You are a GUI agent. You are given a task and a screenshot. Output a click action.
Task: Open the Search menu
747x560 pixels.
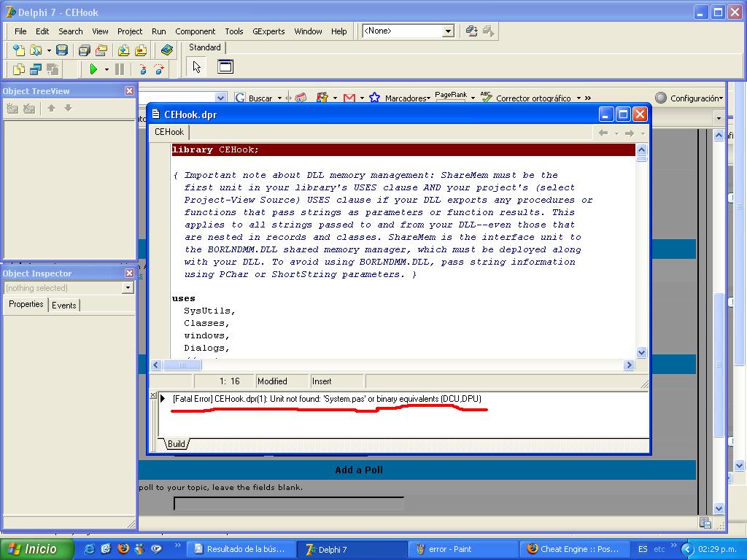click(71, 31)
